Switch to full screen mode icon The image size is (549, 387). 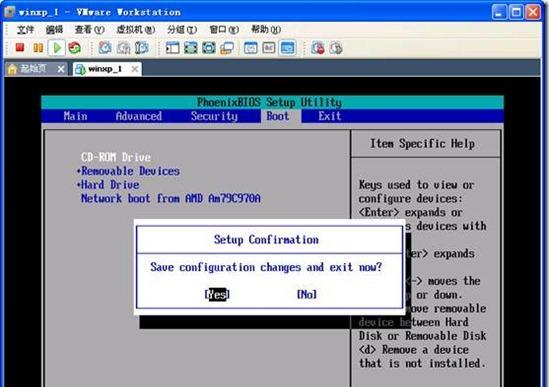click(190, 48)
